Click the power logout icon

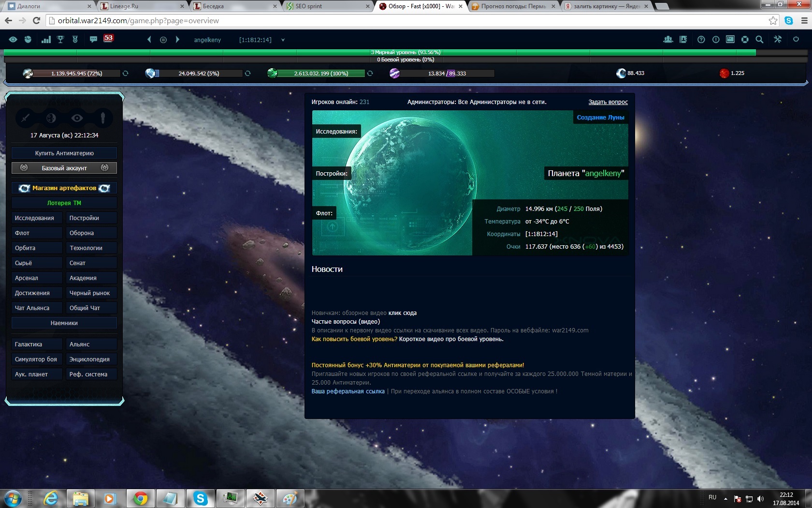click(x=796, y=39)
